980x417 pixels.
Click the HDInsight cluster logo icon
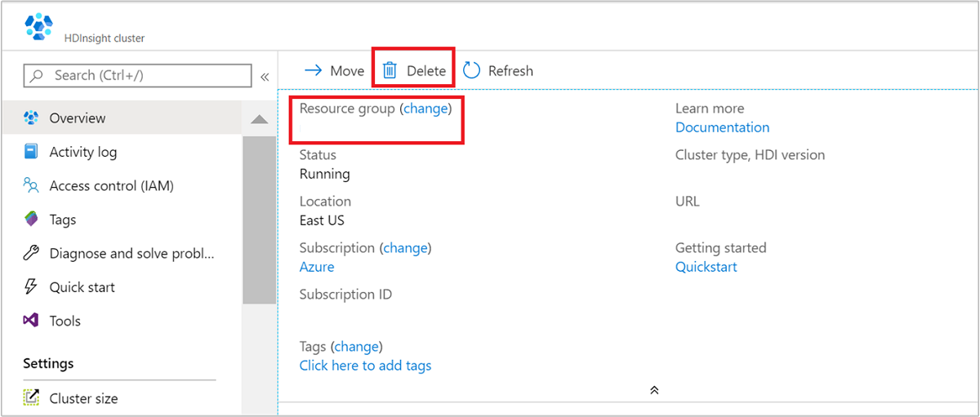pos(38,27)
